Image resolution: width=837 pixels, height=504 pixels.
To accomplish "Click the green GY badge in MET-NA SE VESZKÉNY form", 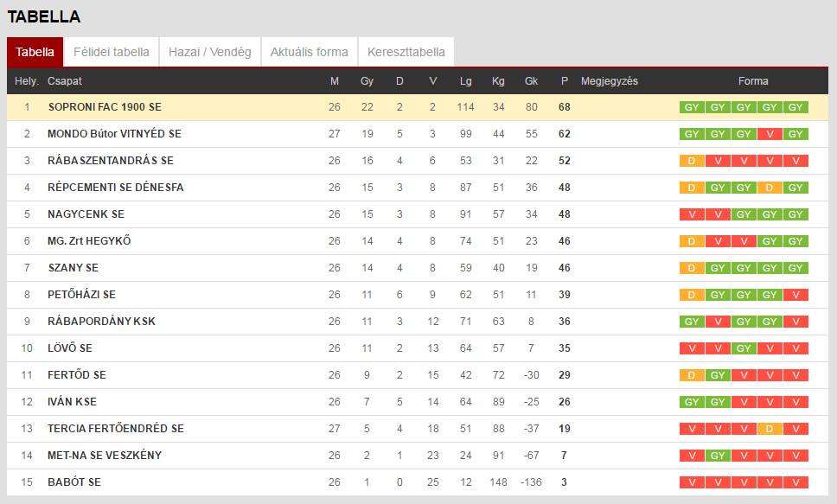I will (x=718, y=456).
